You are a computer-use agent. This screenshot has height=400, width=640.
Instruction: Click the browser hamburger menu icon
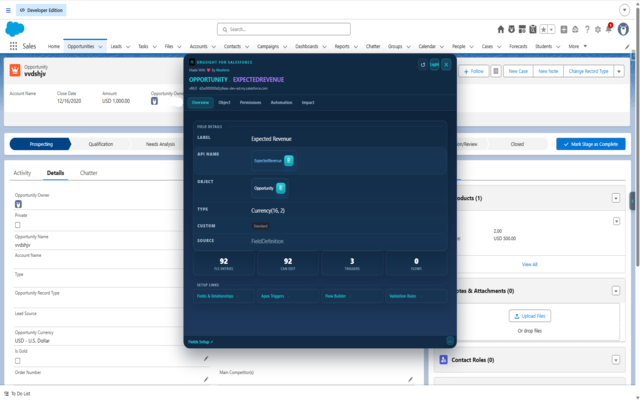(x=8, y=10)
